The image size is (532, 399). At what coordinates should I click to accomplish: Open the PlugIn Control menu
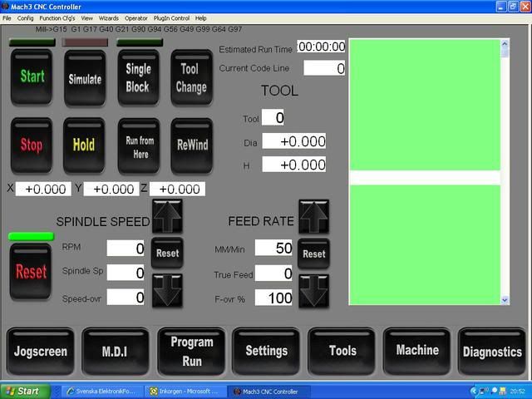[x=171, y=18]
